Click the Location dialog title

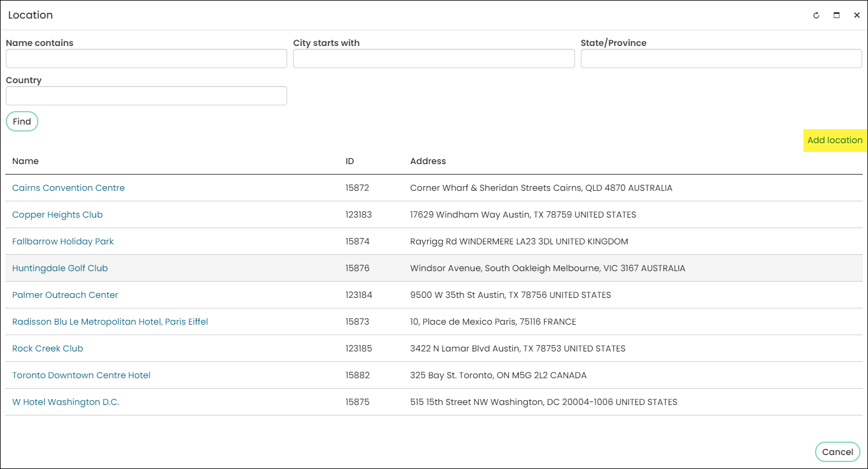coord(30,15)
